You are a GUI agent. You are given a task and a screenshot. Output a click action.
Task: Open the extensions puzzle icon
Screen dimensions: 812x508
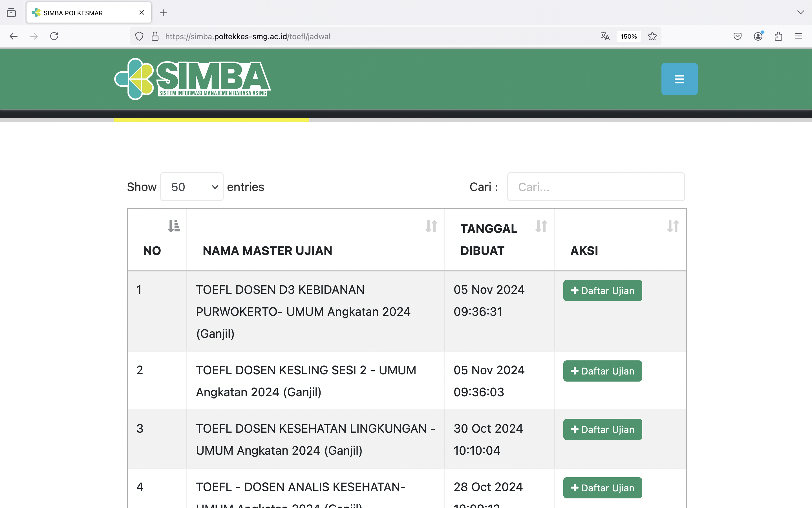[778, 36]
